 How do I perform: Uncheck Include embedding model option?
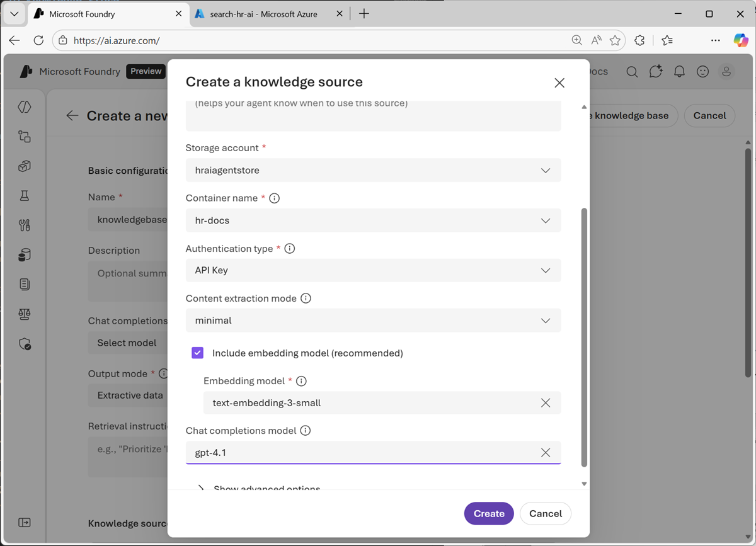click(x=197, y=353)
